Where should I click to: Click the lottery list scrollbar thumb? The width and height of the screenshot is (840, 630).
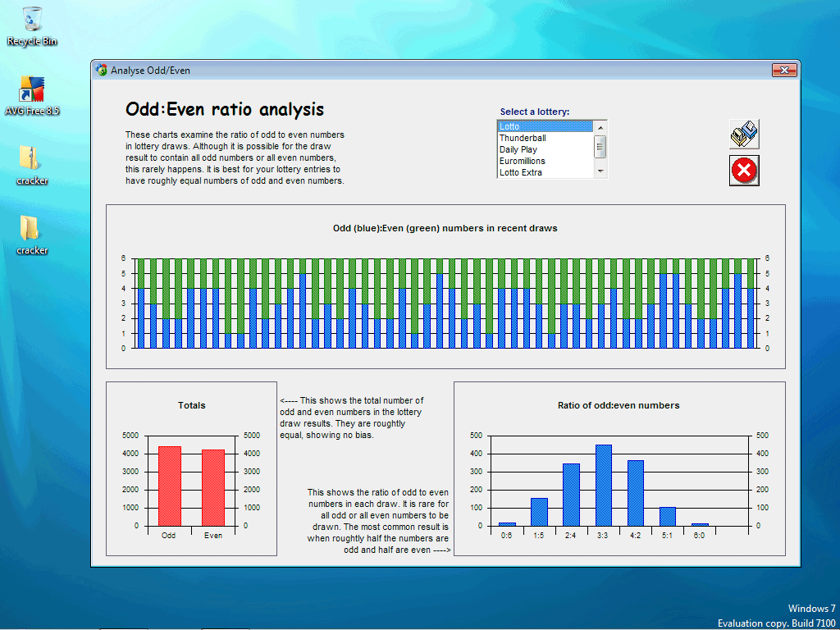click(600, 147)
